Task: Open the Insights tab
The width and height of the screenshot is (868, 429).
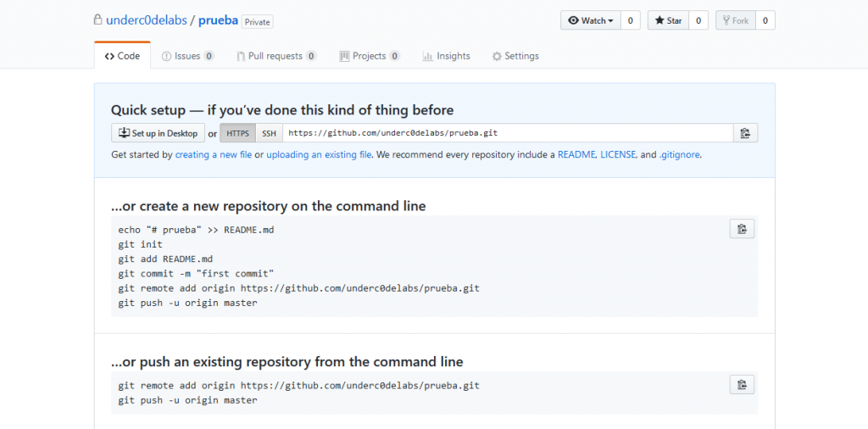Action: pos(446,56)
